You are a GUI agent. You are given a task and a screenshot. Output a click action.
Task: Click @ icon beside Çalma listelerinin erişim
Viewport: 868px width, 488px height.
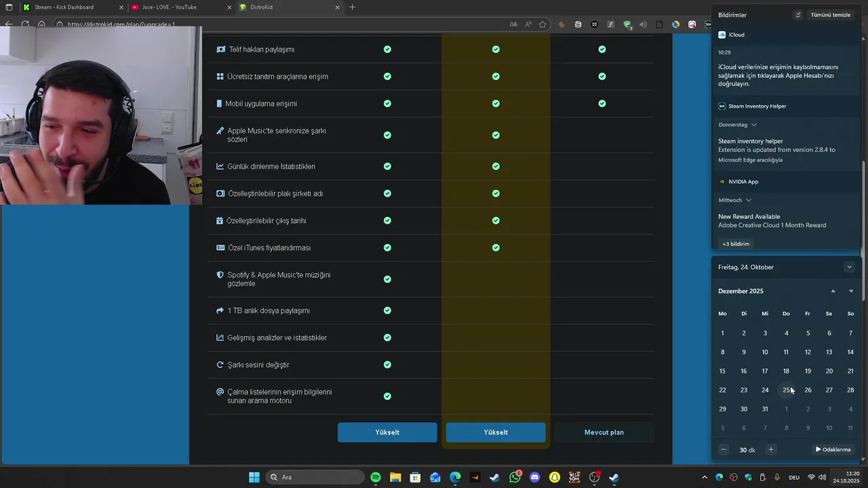pyautogui.click(x=220, y=392)
